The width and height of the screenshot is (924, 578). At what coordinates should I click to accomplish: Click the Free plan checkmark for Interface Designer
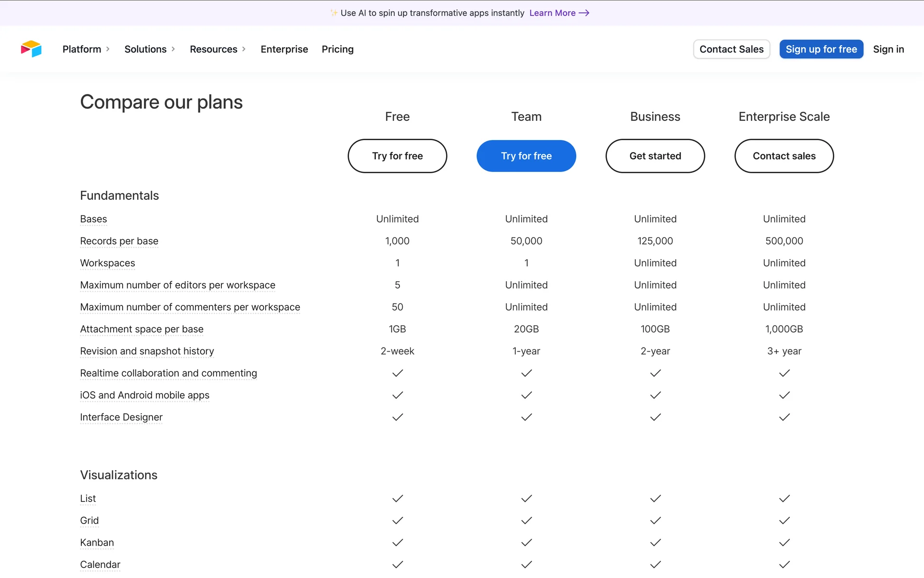pyautogui.click(x=398, y=417)
